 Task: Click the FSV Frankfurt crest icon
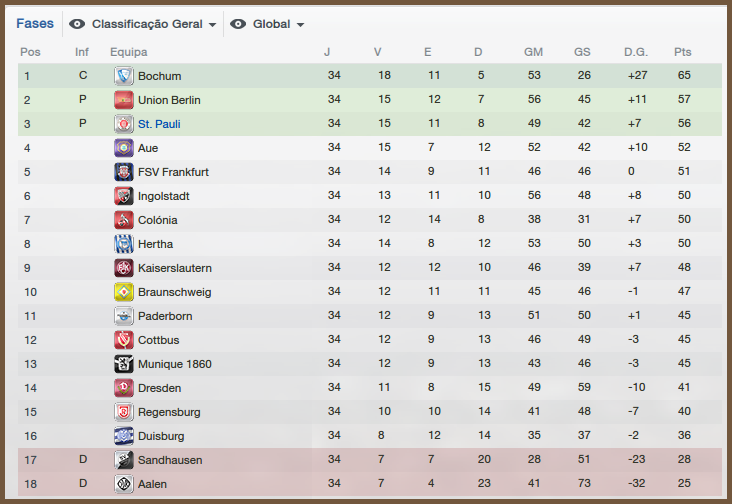tap(124, 172)
